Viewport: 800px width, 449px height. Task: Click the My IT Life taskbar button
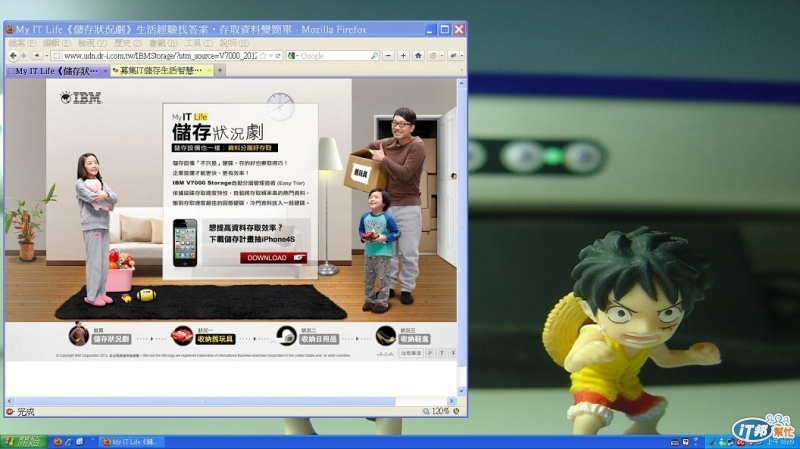click(133, 442)
